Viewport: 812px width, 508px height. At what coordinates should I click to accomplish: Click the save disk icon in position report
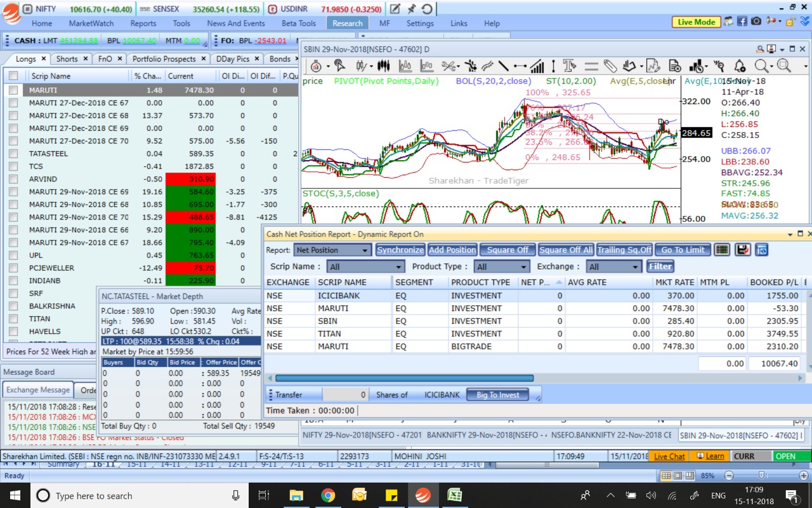(x=742, y=250)
